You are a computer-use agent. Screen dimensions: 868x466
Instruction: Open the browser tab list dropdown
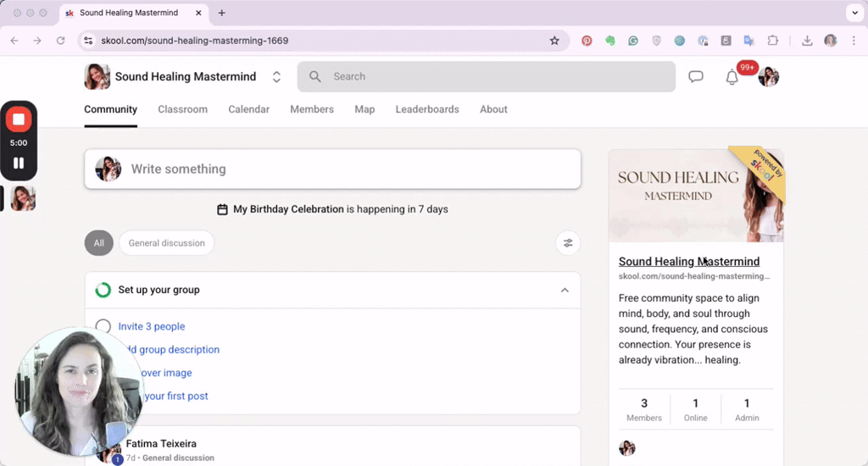coord(853,13)
